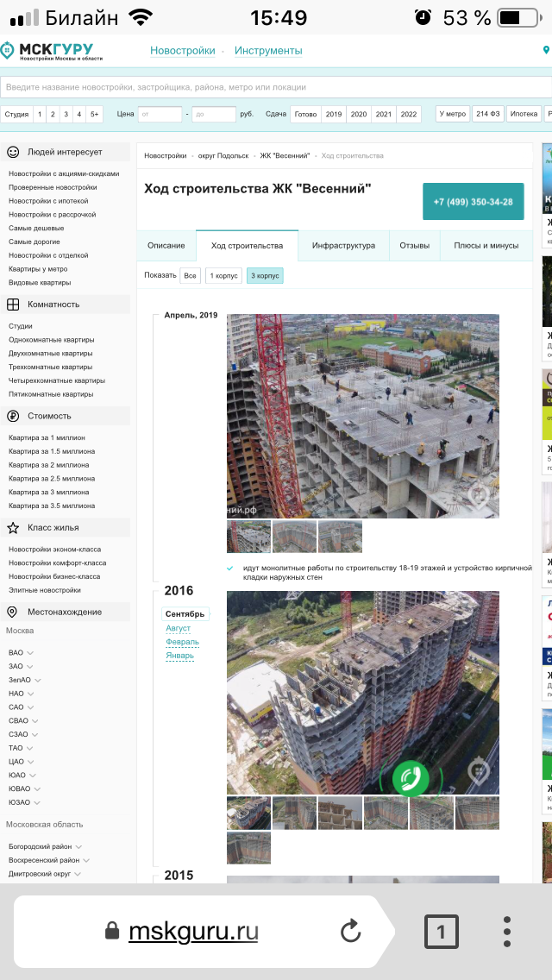The width and height of the screenshot is (552, 980).
Task: Toggle the У метро filter
Action: pos(452,114)
